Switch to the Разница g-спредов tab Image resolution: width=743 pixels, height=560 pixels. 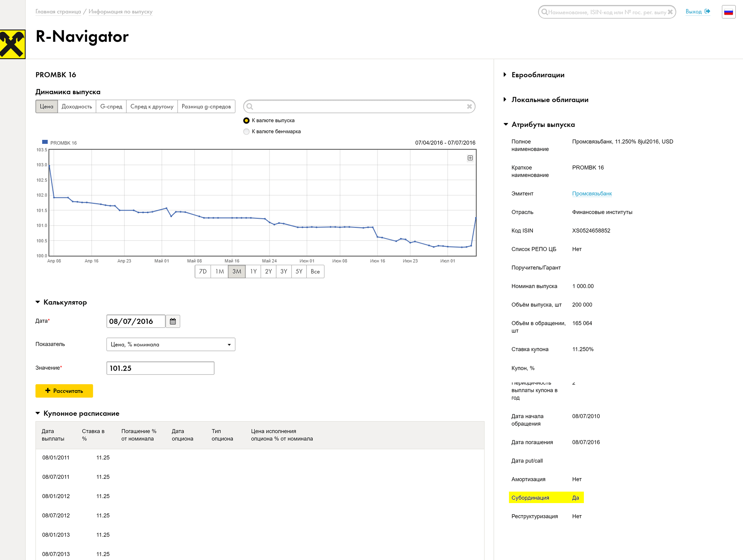(206, 106)
